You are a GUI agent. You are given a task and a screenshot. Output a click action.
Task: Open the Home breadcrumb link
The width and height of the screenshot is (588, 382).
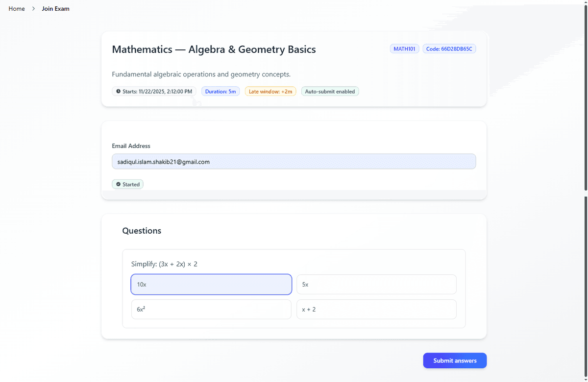click(x=16, y=8)
